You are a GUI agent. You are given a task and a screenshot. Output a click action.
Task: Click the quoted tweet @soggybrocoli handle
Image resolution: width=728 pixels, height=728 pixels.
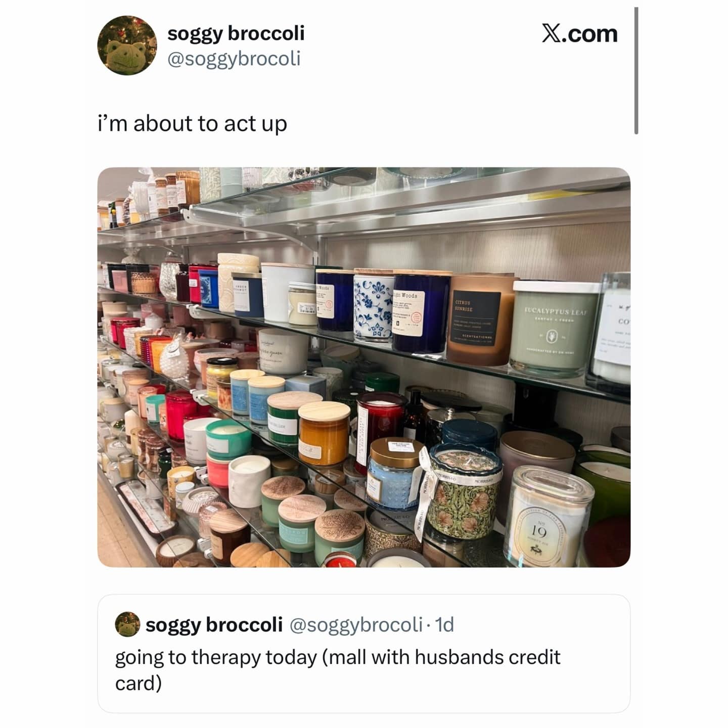pos(356,625)
